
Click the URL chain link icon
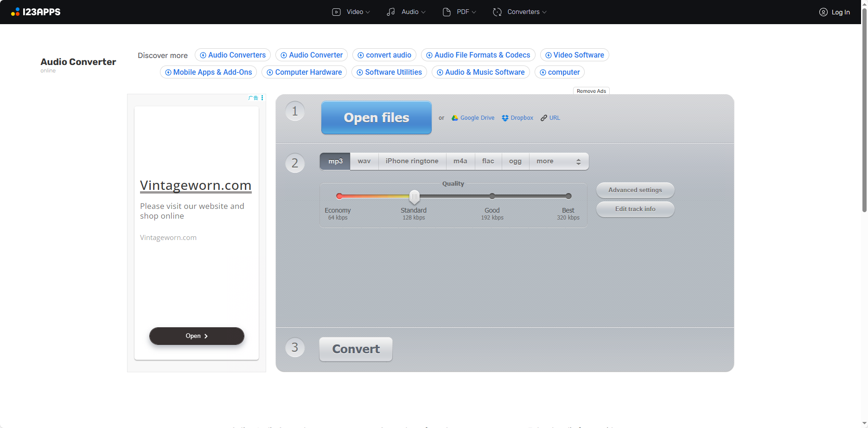click(544, 118)
